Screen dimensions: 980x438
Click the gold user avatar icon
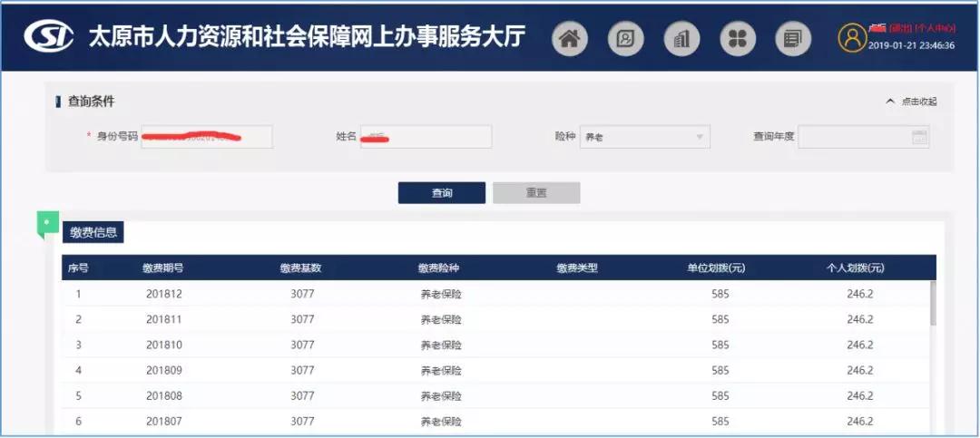852,38
